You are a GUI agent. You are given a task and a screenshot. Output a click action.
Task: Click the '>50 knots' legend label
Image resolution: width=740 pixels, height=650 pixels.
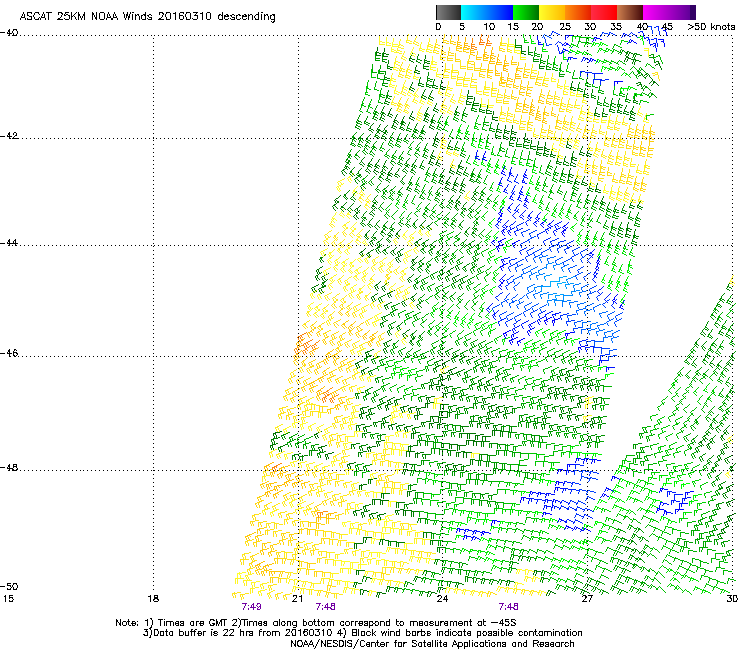(x=711, y=27)
